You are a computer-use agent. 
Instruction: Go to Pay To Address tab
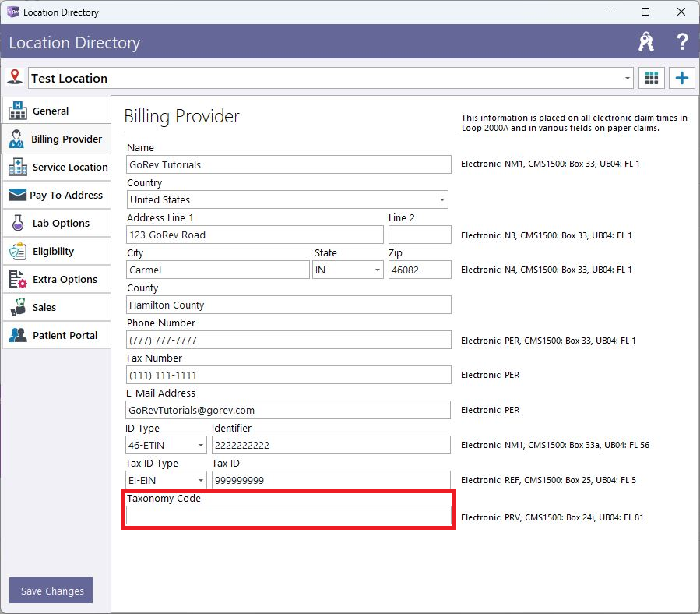[57, 195]
